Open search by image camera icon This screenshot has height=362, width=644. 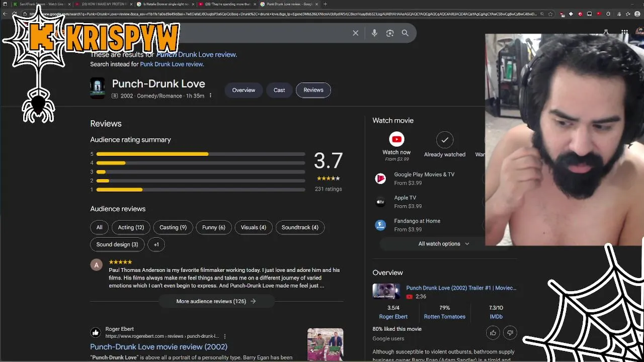[390, 33]
